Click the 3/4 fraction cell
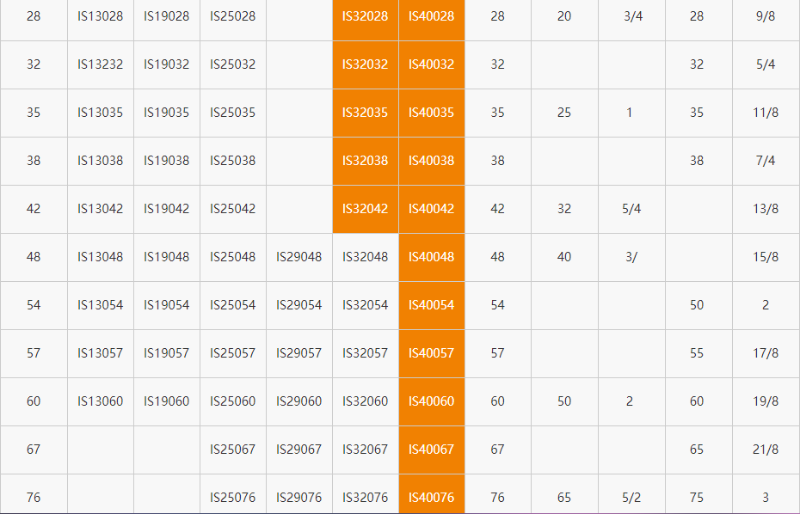Image resolution: width=800 pixels, height=514 pixels. [x=632, y=17]
